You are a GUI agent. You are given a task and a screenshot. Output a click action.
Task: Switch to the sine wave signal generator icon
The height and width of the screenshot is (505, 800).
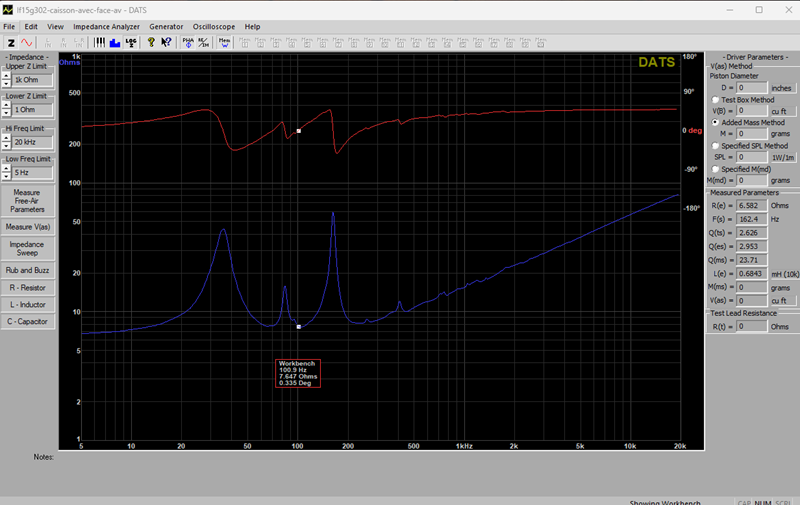[26, 43]
